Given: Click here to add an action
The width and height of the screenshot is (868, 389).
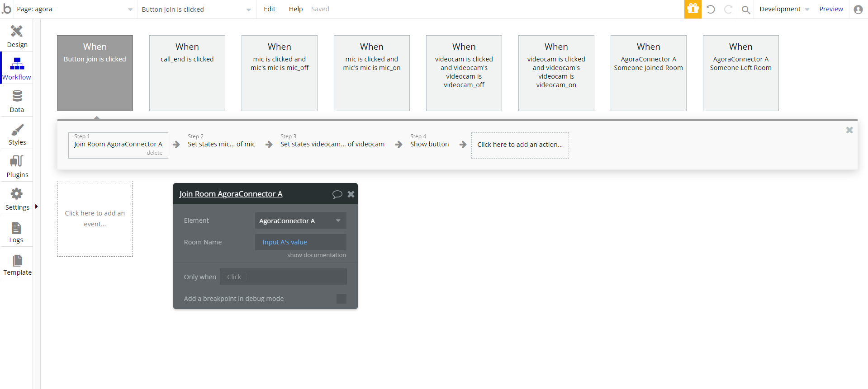Looking at the screenshot, I should (520, 145).
